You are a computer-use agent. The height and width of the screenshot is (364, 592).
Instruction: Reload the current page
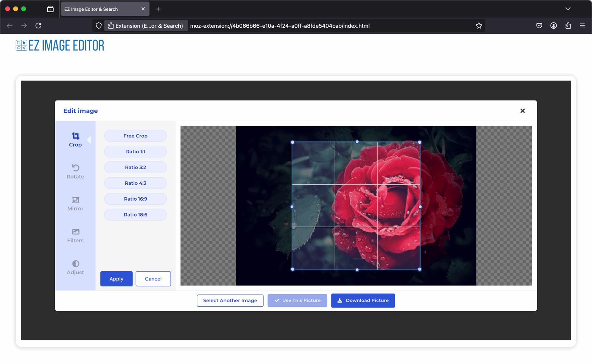coord(38,26)
